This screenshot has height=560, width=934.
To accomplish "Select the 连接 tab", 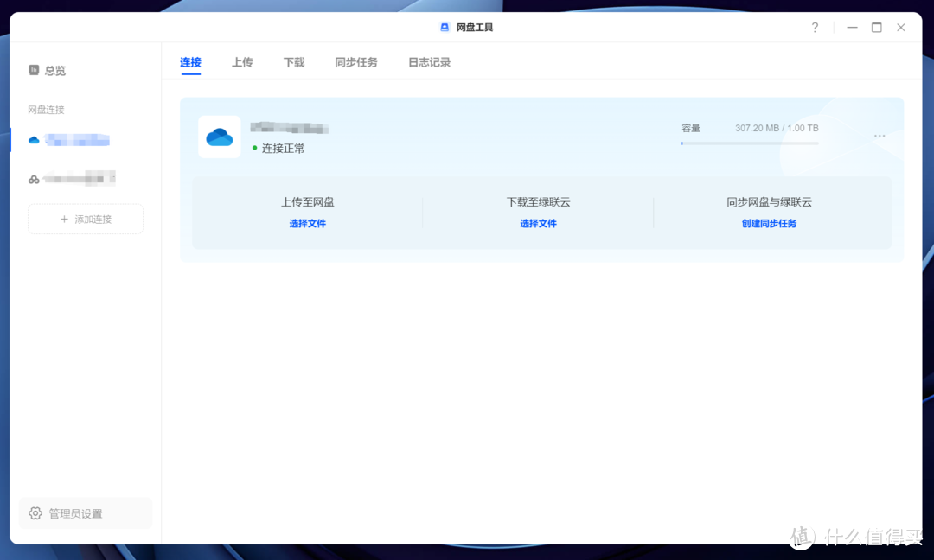I will [x=189, y=62].
